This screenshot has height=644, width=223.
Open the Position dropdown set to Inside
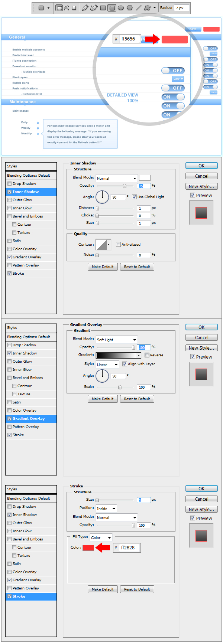click(106, 509)
